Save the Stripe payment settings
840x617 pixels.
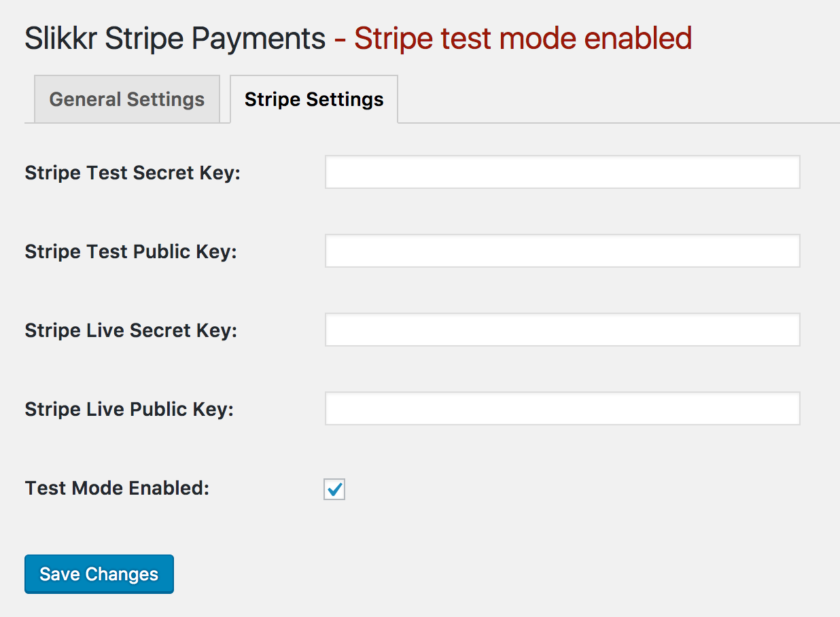(x=99, y=574)
